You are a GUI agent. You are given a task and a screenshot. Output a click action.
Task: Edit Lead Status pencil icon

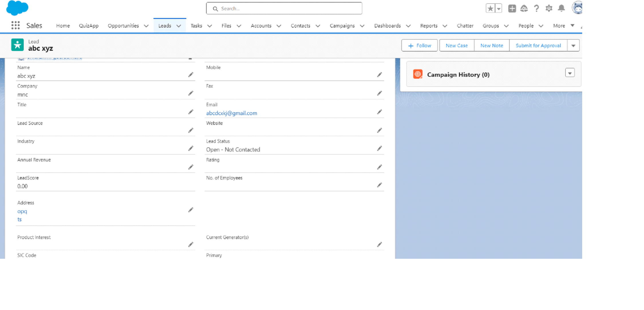click(x=380, y=148)
